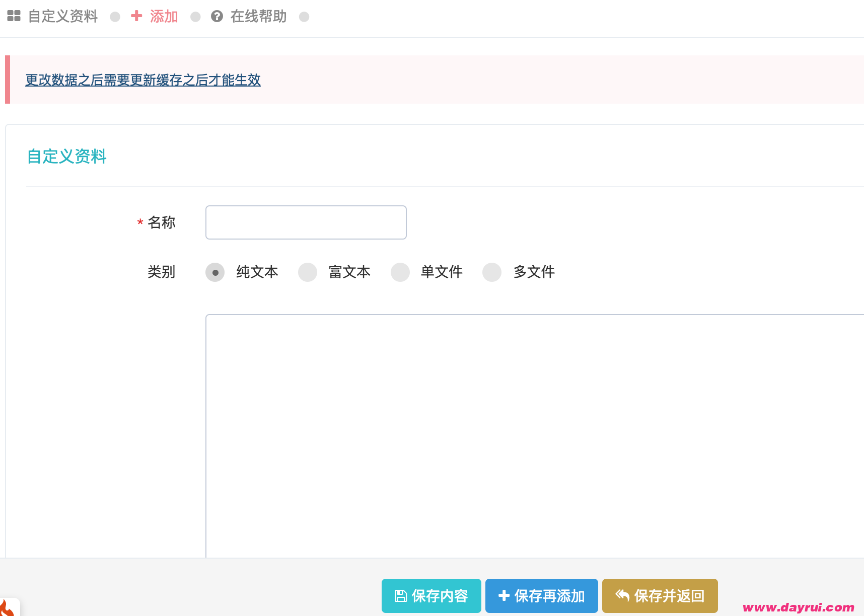The height and width of the screenshot is (616, 864).
Task: Click the 保存并返回 button
Action: click(x=660, y=596)
